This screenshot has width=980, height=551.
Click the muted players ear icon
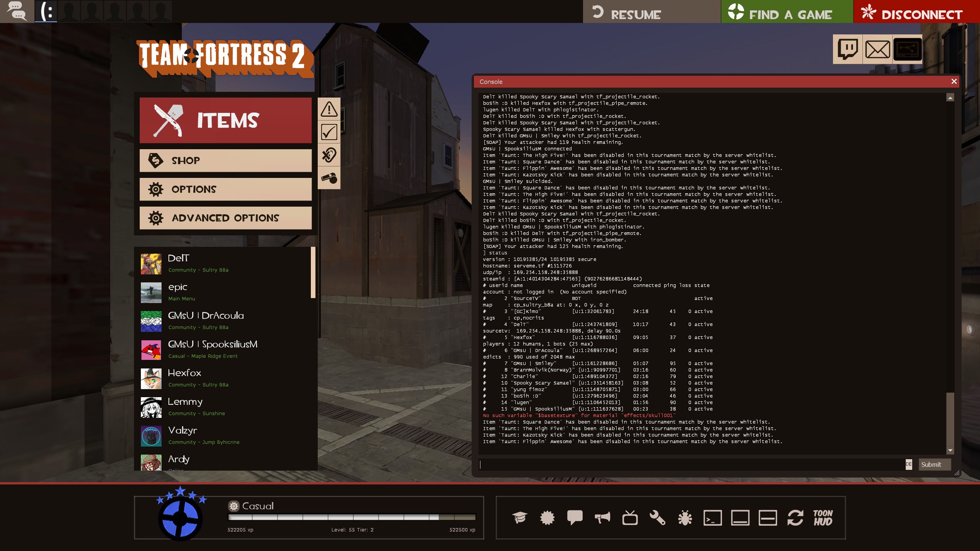point(329,155)
